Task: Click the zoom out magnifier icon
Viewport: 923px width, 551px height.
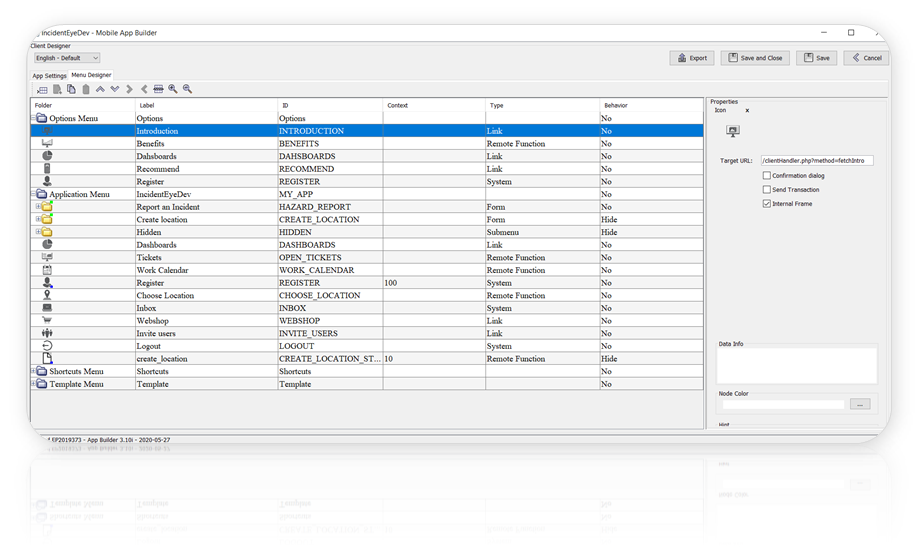Action: pos(187,89)
